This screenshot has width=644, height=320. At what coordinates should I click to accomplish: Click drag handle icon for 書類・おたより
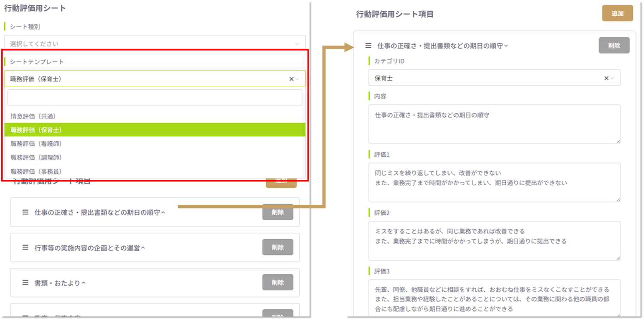[25, 283]
